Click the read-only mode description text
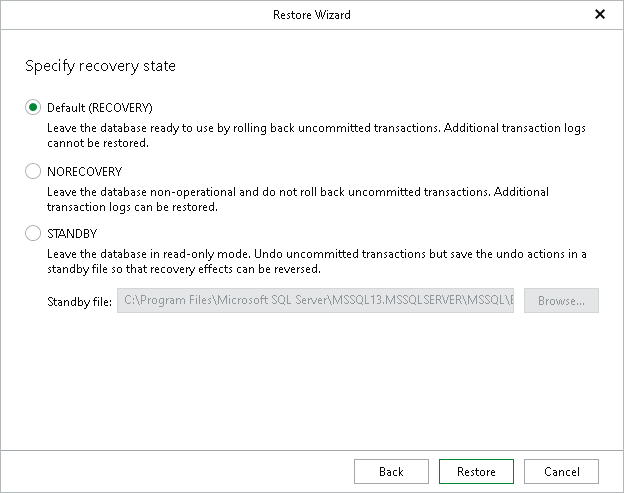This screenshot has height=493, width=624. click(317, 261)
